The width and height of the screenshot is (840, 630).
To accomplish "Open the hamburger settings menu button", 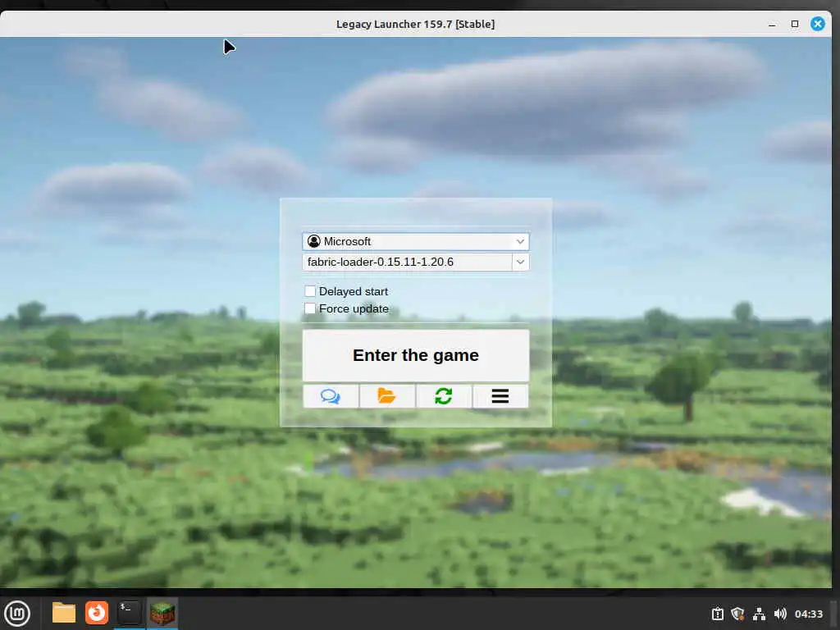I will click(500, 396).
